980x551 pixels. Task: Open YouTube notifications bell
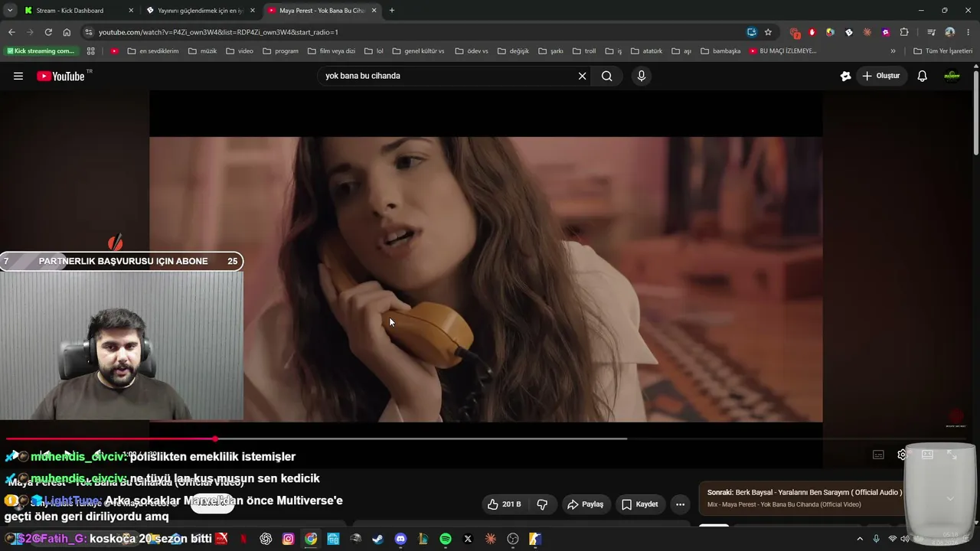click(923, 76)
